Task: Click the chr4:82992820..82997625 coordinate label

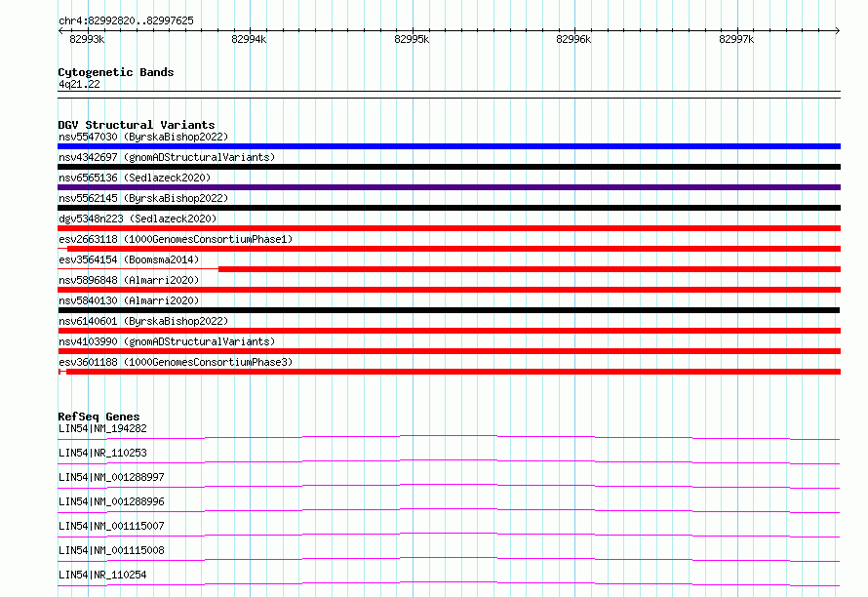Action: 126,20
